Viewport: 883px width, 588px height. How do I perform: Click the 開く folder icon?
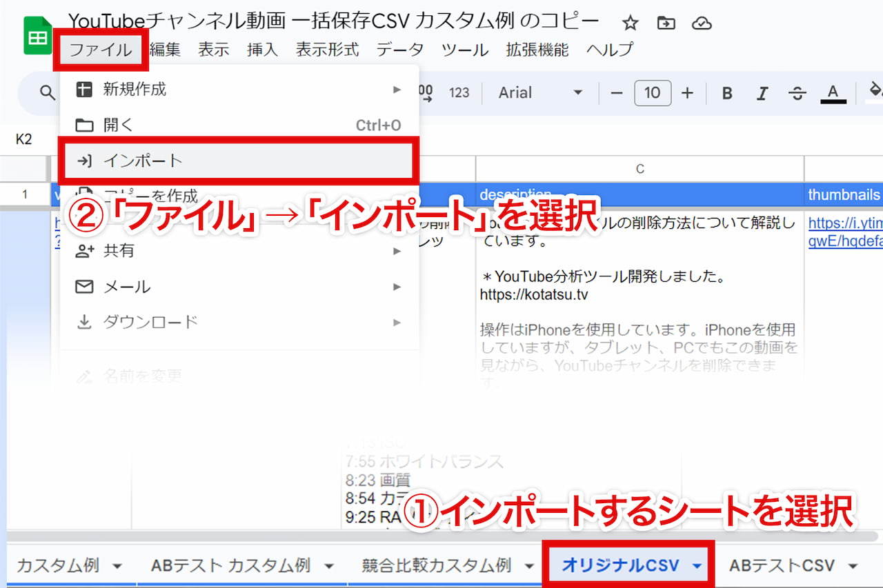pos(84,125)
